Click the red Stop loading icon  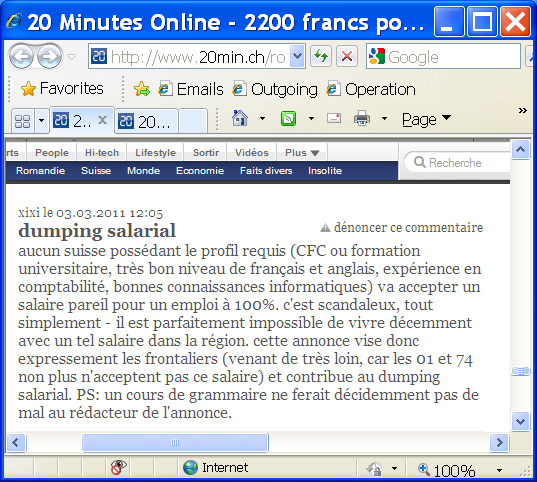(347, 56)
